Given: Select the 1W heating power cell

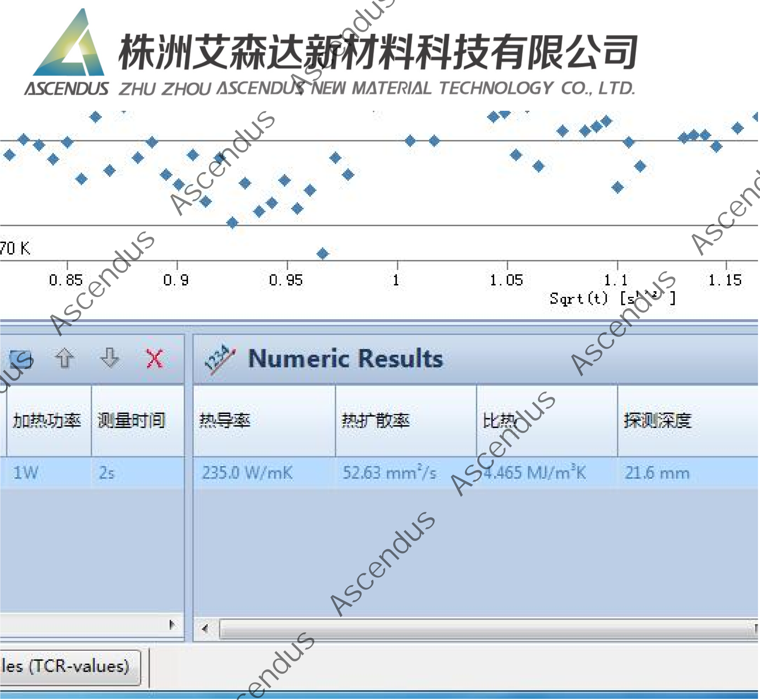Looking at the screenshot, I should (x=49, y=473).
